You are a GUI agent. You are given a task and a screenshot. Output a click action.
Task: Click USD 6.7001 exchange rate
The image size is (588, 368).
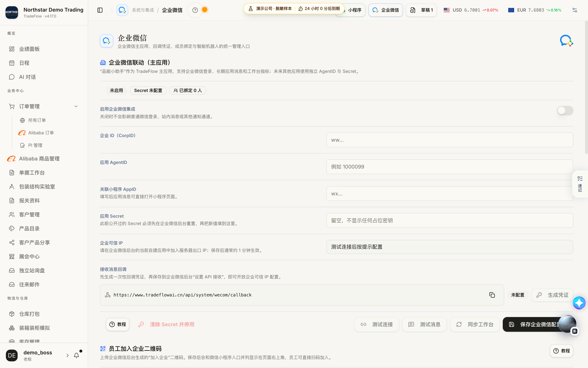tap(471, 10)
